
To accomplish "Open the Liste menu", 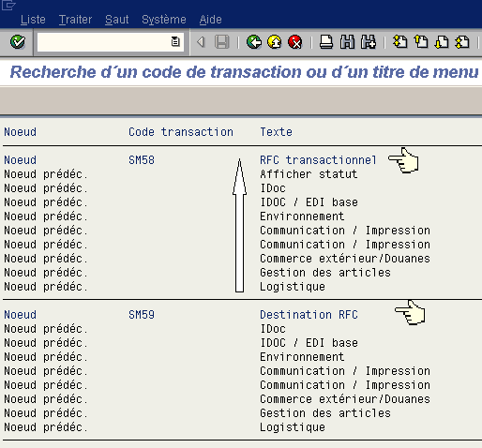I will (x=33, y=20).
